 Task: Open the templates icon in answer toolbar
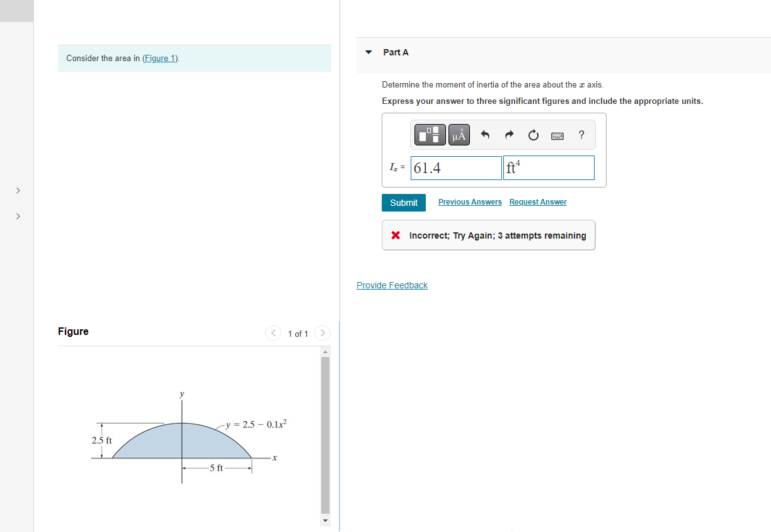[x=430, y=134]
